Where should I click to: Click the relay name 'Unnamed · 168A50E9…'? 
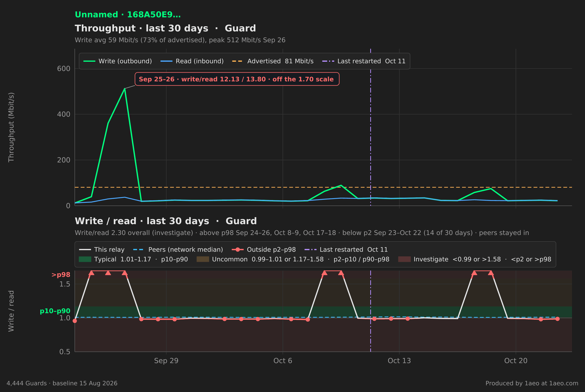[128, 15]
